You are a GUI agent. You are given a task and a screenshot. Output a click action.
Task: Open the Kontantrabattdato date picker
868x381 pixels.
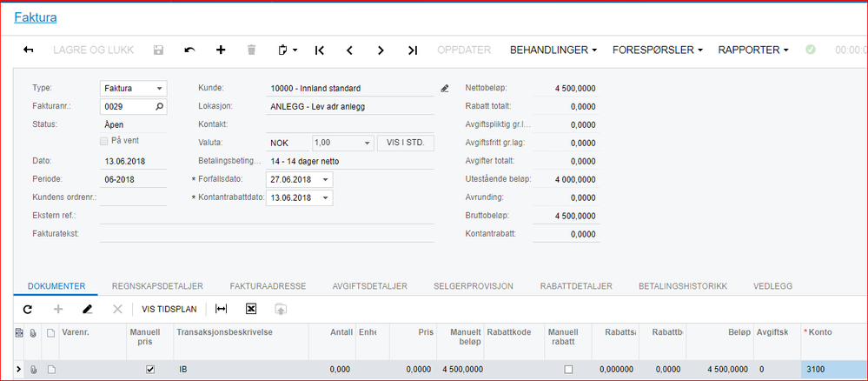[325, 197]
